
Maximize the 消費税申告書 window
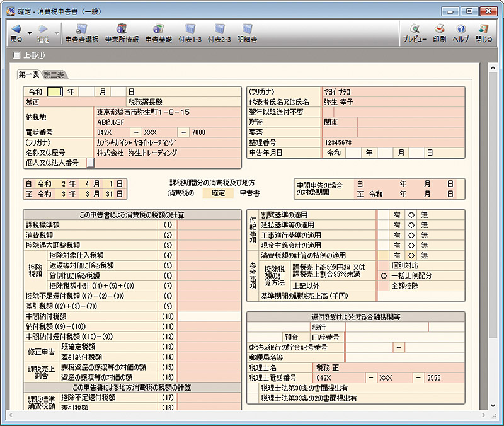coord(469,11)
